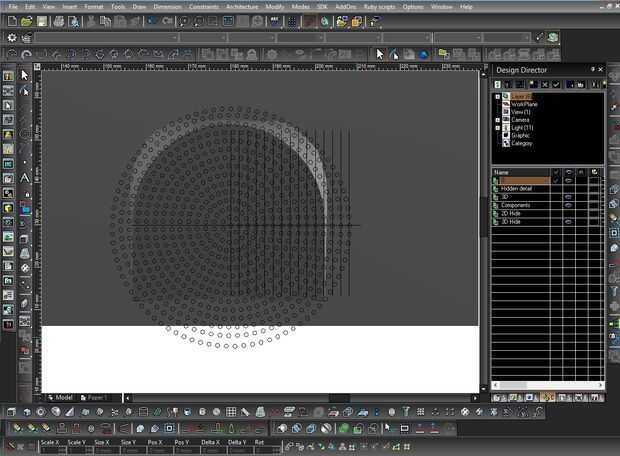Screen dimensions: 620x456
Task: Expand the Layer tree node in Design Director
Action: (x=497, y=96)
